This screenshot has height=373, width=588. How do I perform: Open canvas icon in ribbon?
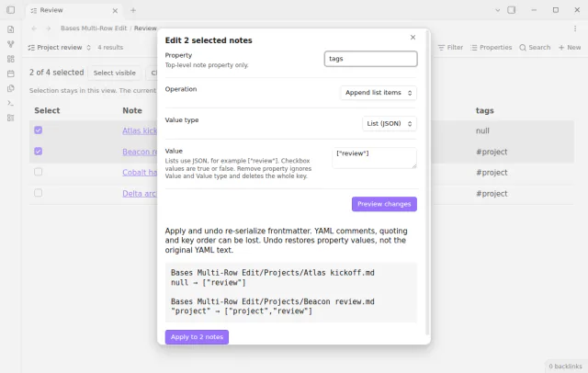click(10, 59)
